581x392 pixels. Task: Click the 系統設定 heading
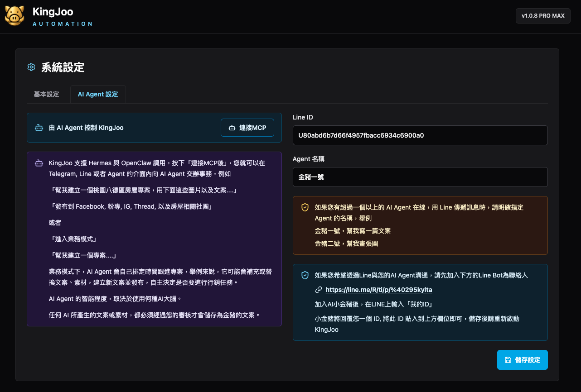coord(63,67)
